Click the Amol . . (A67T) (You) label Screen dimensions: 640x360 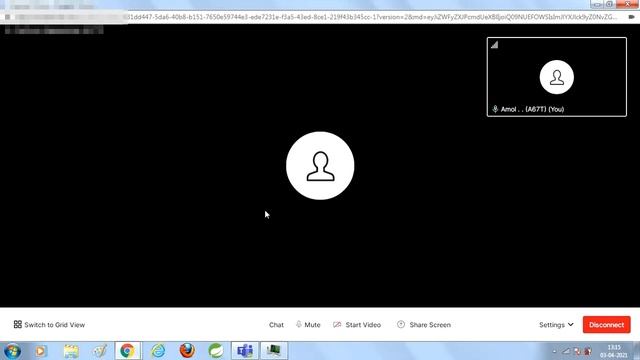pyautogui.click(x=532, y=109)
